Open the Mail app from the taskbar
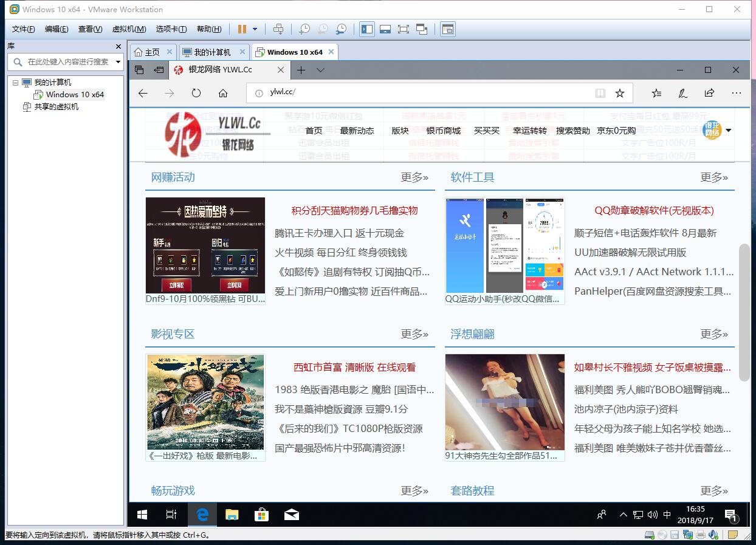756x545 pixels. (291, 515)
